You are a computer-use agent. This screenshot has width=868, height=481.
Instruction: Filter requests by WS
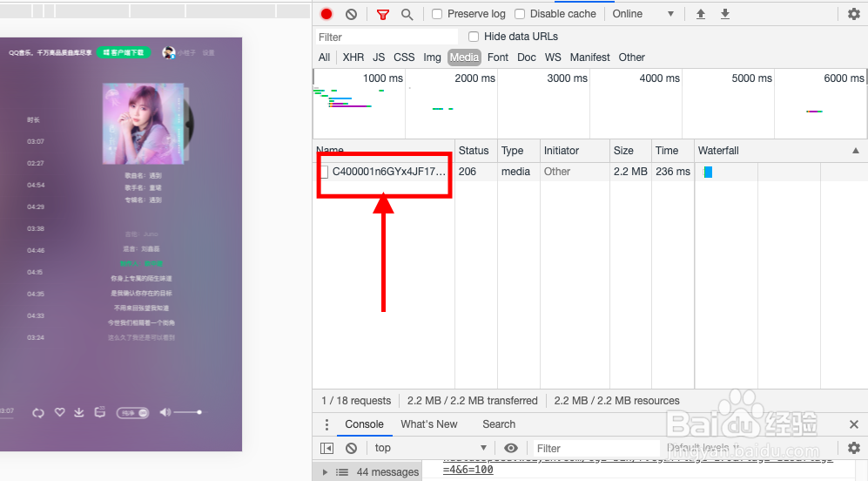pos(553,58)
